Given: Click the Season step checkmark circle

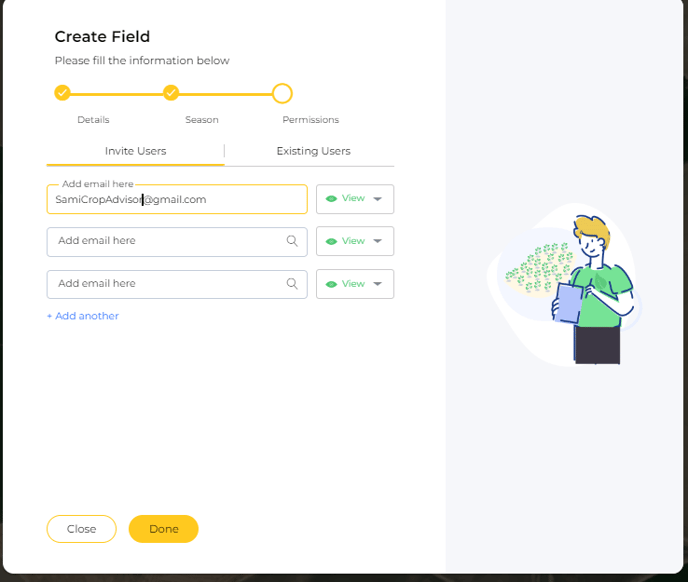Looking at the screenshot, I should [x=171, y=93].
